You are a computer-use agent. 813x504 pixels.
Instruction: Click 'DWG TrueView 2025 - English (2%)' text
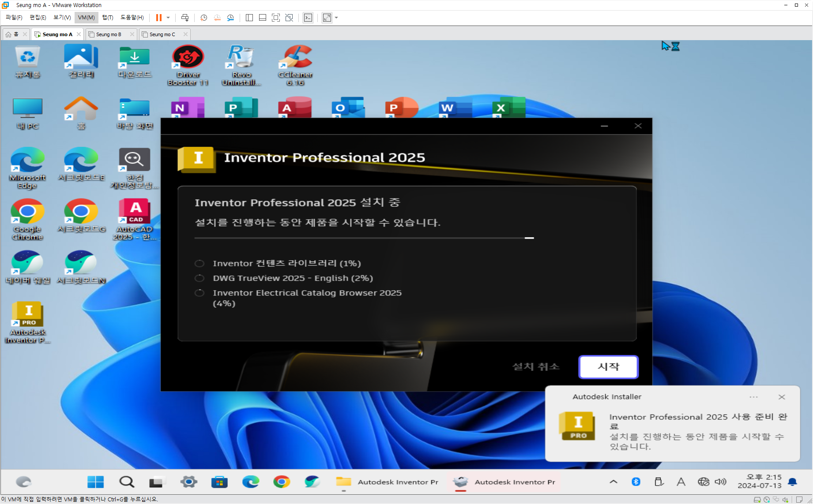tap(293, 278)
